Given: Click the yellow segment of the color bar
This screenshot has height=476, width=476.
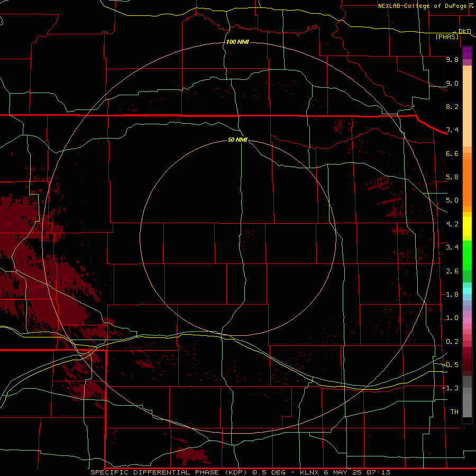Looking at the screenshot, I should pos(467,226).
